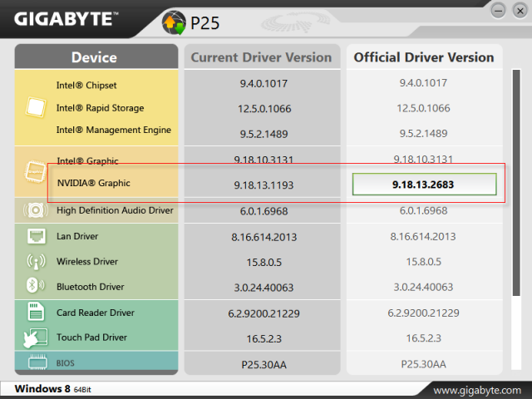Click the Touch Pad hand icon
The height and width of the screenshot is (399, 532).
point(35,337)
